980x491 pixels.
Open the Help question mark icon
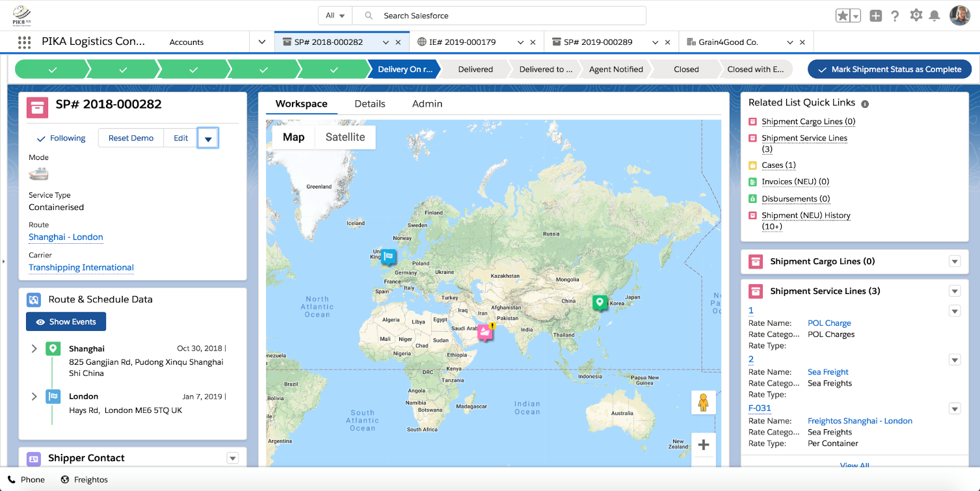click(x=895, y=16)
